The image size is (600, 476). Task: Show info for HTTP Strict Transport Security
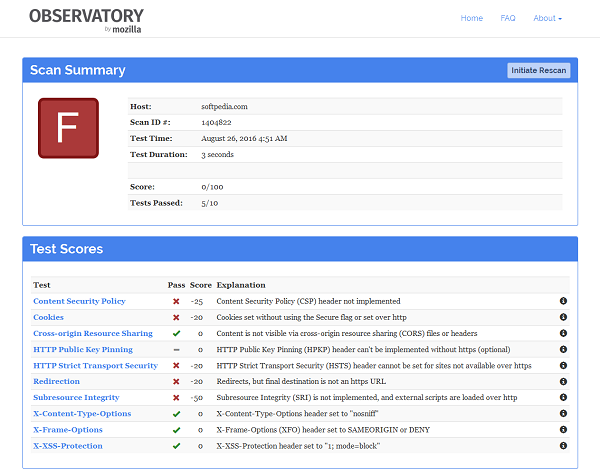click(x=564, y=365)
